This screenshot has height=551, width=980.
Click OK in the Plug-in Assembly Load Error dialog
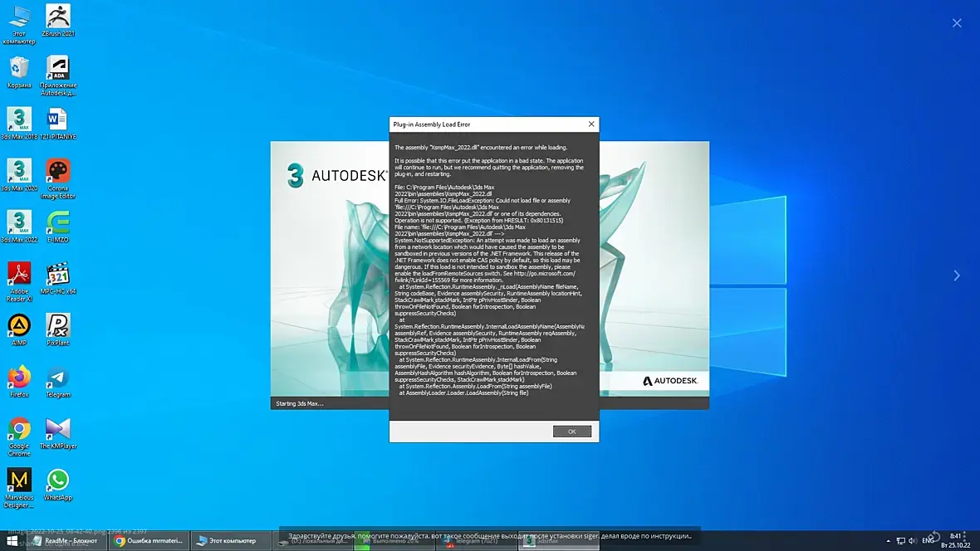point(572,431)
